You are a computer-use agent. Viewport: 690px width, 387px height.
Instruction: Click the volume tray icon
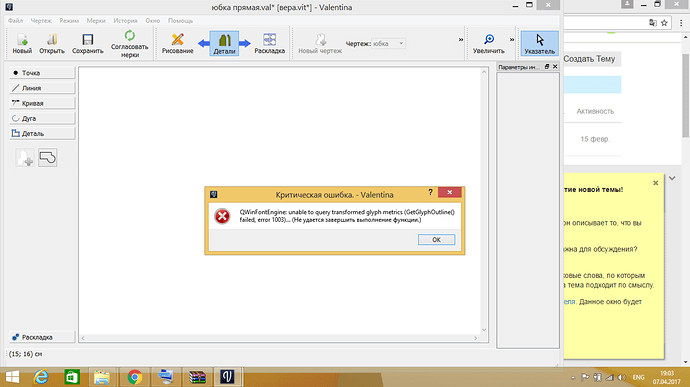point(621,377)
